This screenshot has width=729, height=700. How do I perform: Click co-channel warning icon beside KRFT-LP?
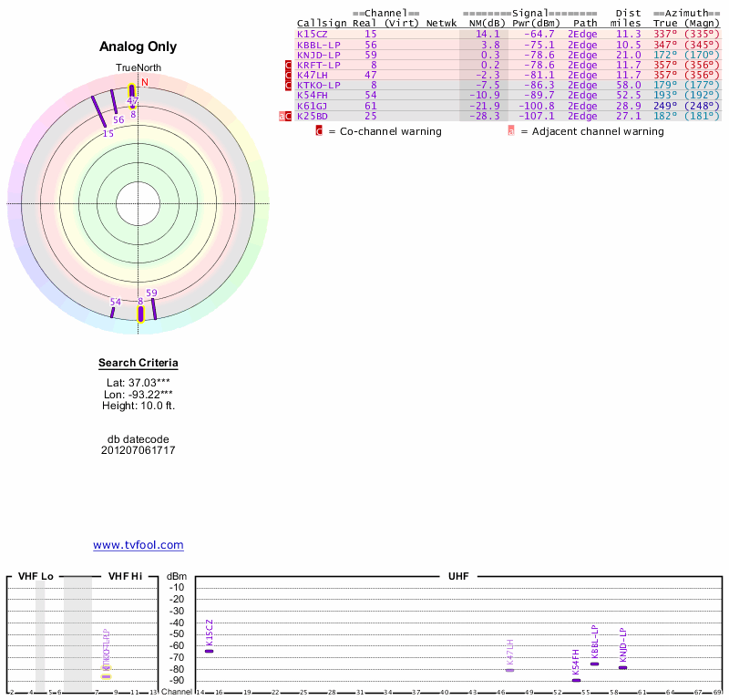288,65
